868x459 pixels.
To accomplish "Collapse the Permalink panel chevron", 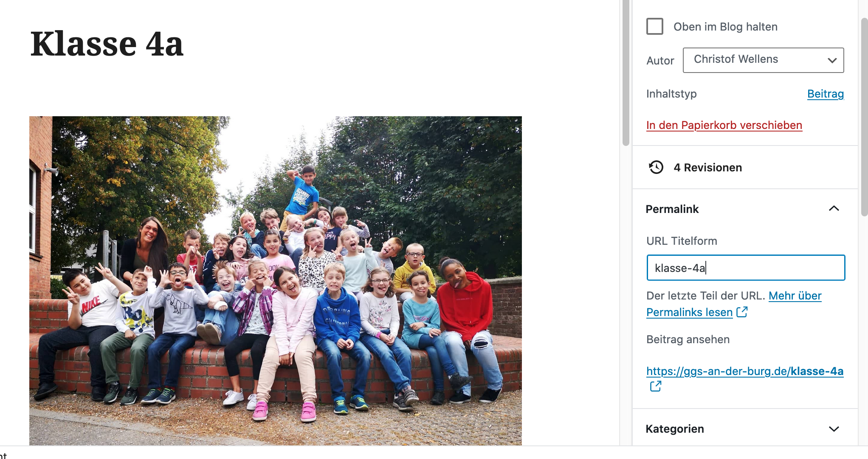I will point(834,209).
